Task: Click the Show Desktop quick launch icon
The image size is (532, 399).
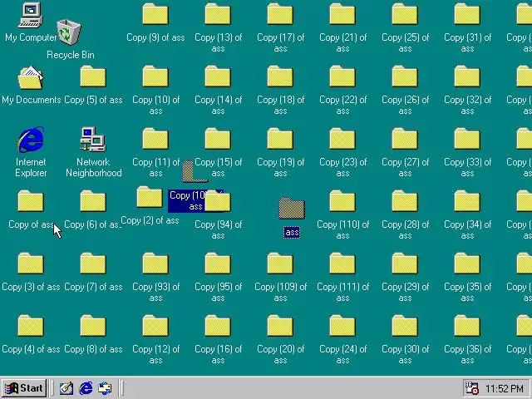Action: [x=66, y=388]
